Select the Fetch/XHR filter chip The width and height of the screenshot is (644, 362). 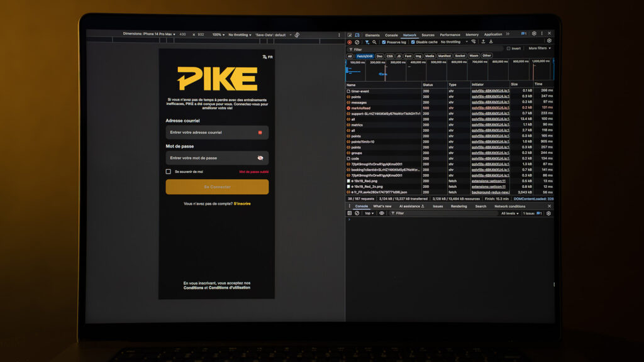[365, 56]
